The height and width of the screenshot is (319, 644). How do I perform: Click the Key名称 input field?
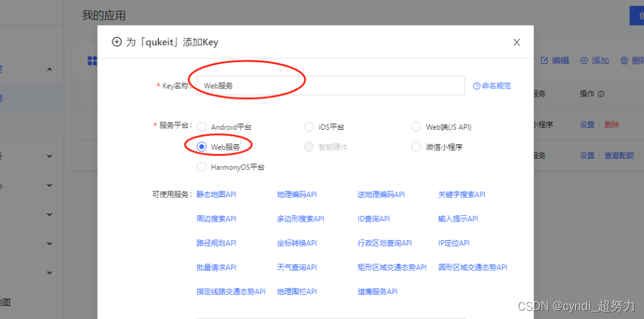click(331, 86)
